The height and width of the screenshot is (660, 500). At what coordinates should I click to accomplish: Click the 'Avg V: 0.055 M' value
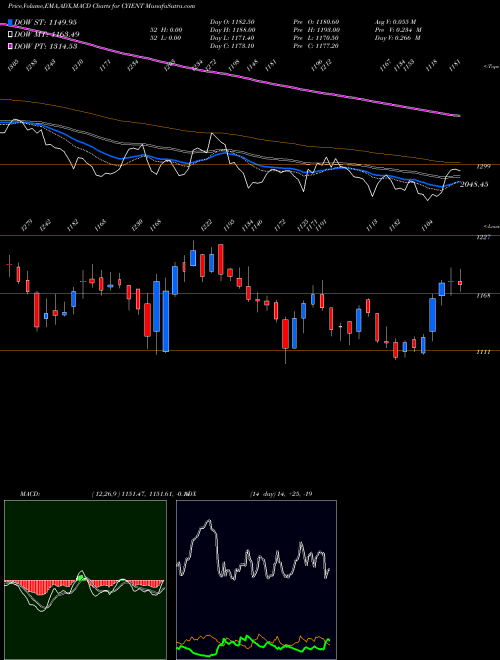pos(398,22)
